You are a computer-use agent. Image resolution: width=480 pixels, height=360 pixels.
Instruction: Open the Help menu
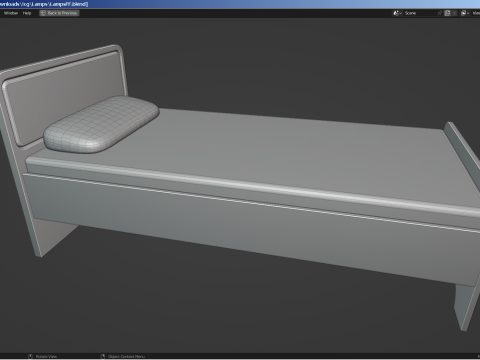(x=27, y=13)
